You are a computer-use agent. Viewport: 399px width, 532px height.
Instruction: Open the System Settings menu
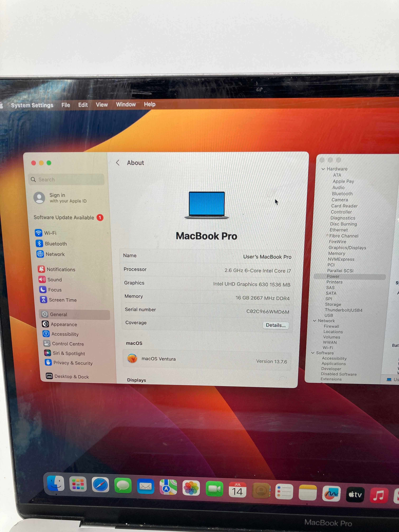[32, 105]
